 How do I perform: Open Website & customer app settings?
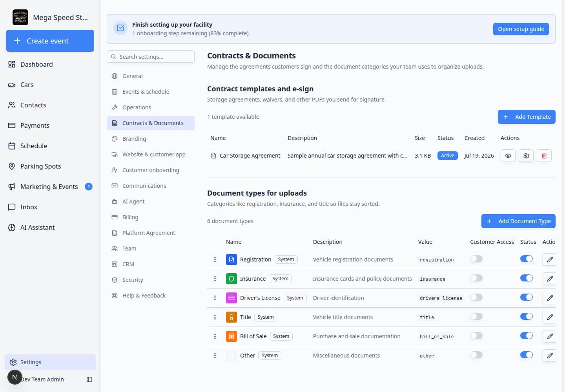click(151, 154)
